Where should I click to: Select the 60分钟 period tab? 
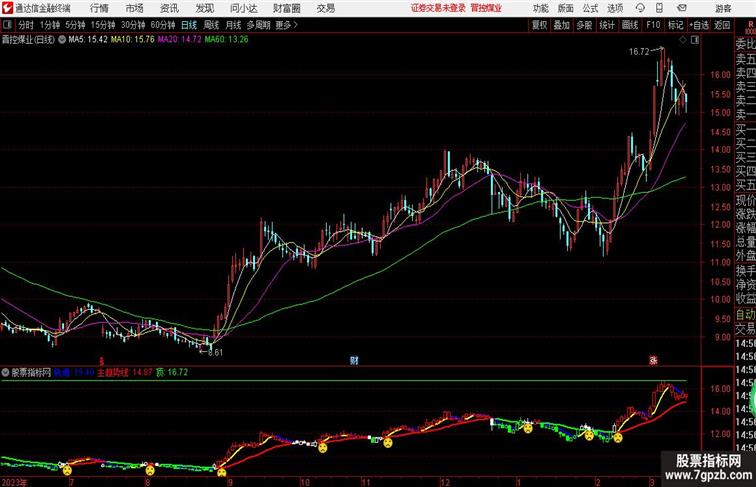(163, 25)
